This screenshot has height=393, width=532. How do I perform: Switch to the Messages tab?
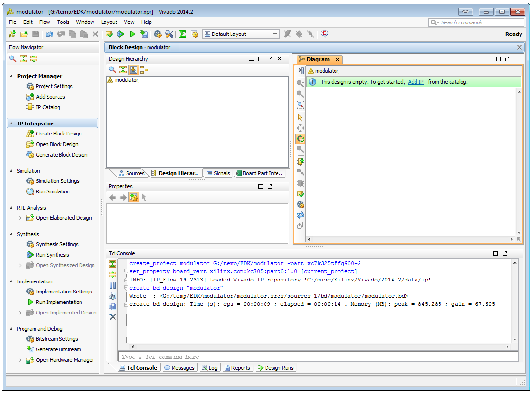coord(179,368)
